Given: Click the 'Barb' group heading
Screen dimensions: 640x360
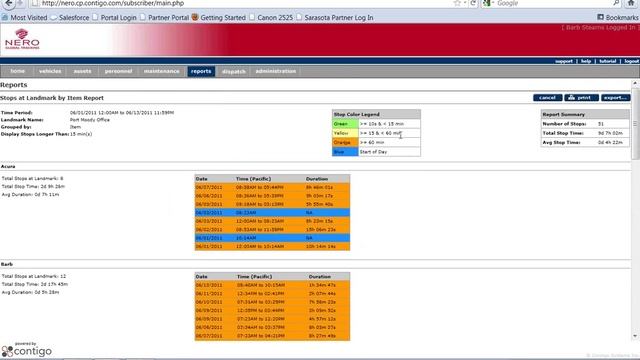Looking at the screenshot, I should [x=7, y=264].
